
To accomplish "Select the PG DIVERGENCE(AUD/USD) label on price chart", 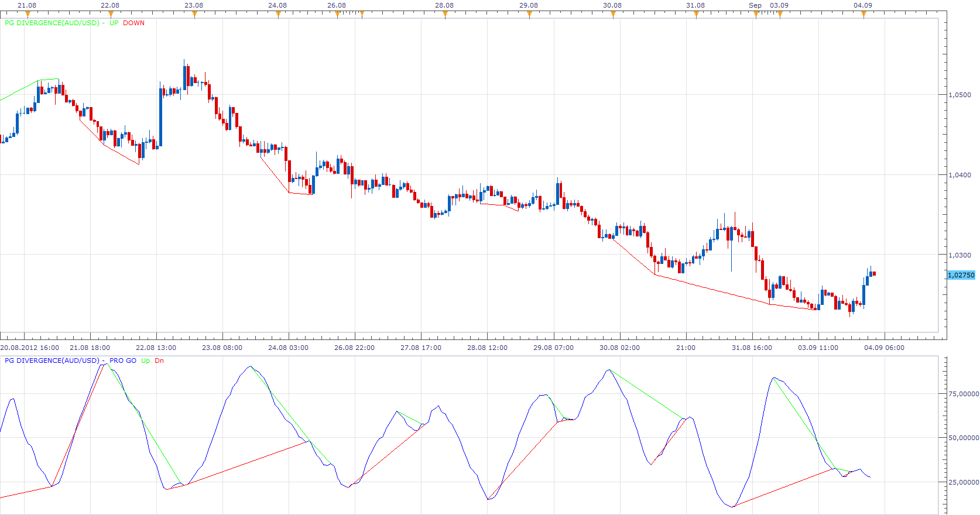I will pyautogui.click(x=53, y=23).
